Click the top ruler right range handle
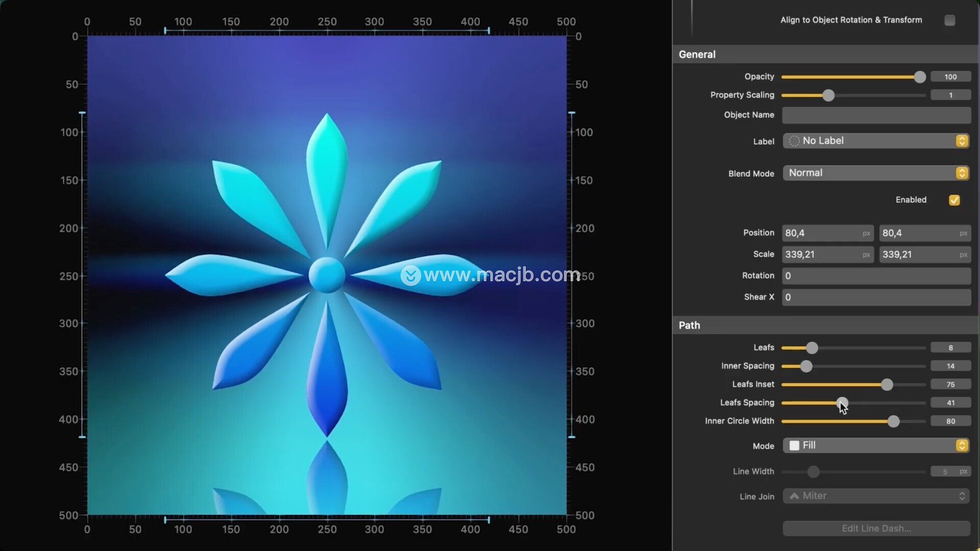The width and height of the screenshot is (980, 551). 488,31
